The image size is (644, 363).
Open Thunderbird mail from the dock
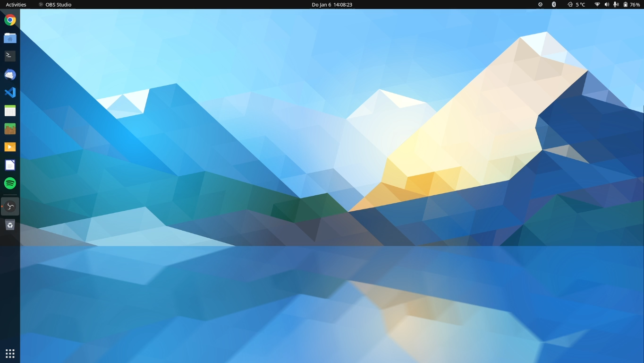[x=10, y=74]
